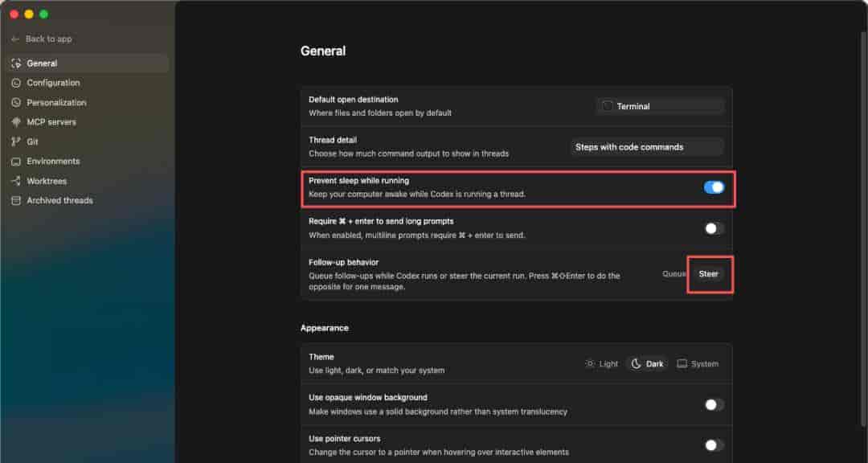Click the Back to app arrow icon
Screen dimensions: 868x463
coord(15,39)
